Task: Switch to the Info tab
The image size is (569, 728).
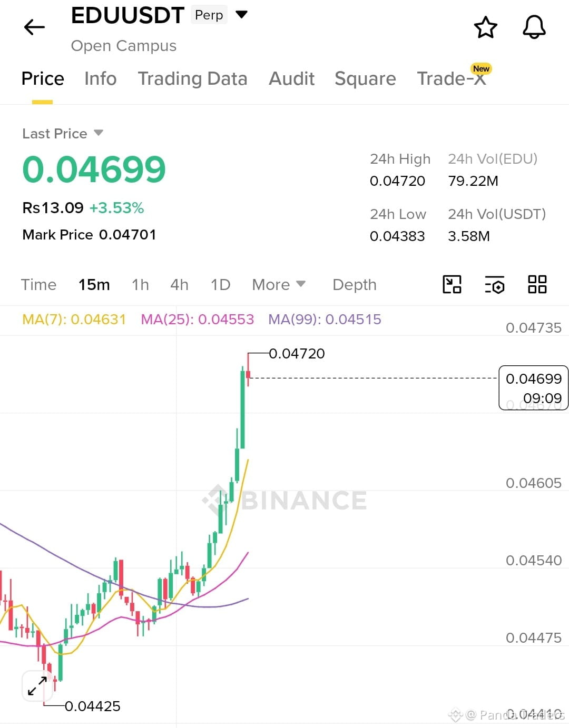Action: [x=101, y=78]
